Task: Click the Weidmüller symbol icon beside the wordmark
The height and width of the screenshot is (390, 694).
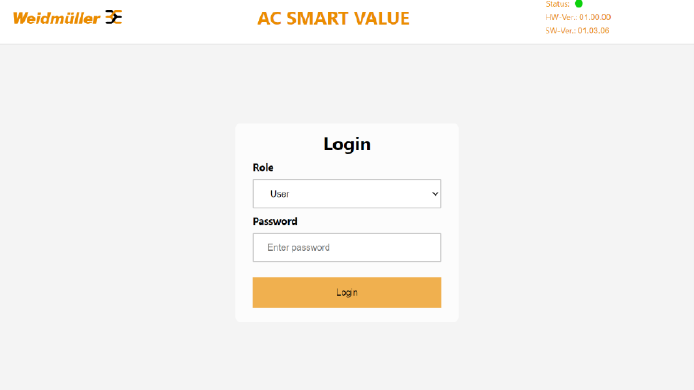Action: pos(114,17)
